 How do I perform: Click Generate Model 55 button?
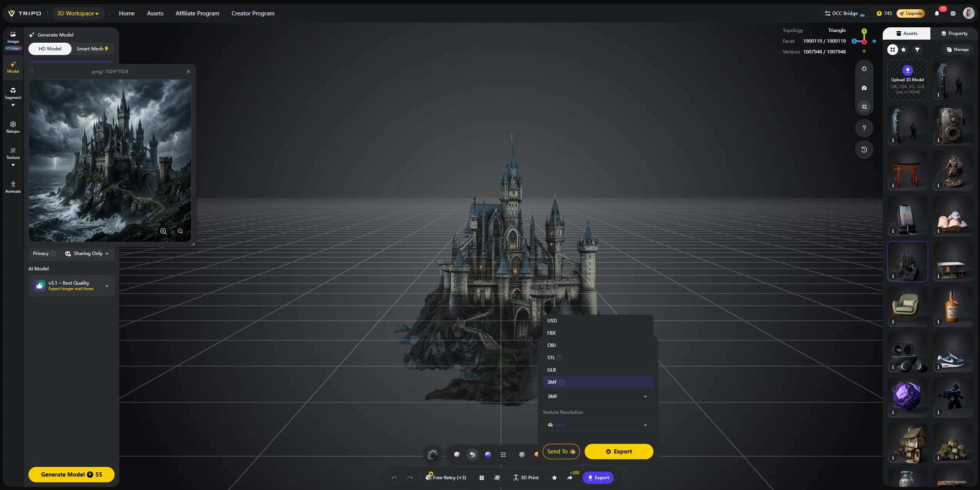tap(72, 475)
